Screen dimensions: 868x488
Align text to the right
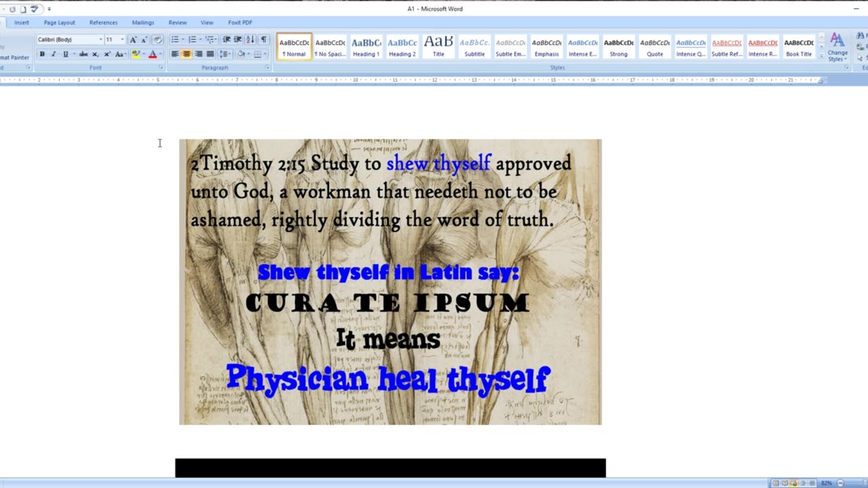[x=198, y=54]
